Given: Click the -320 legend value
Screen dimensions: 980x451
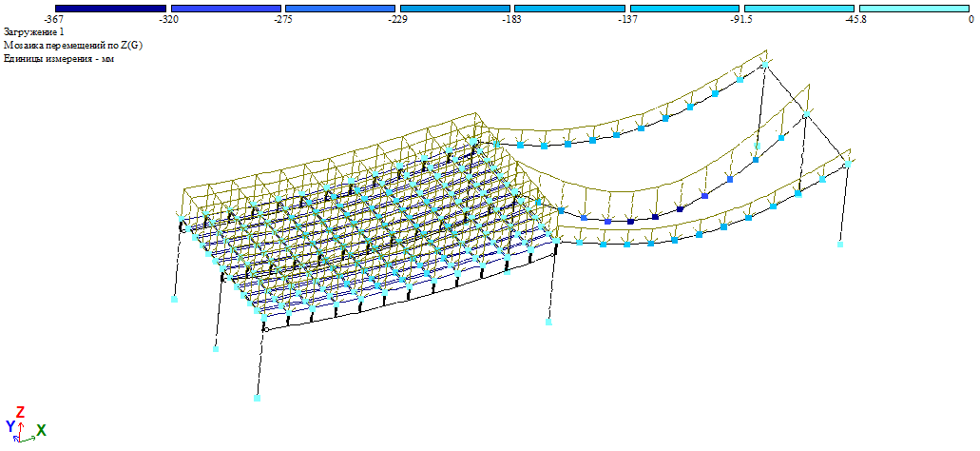Looking at the screenshot, I should (x=169, y=19).
